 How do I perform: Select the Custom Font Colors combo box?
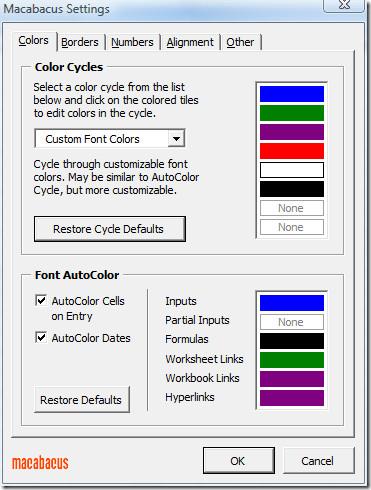coord(110,138)
